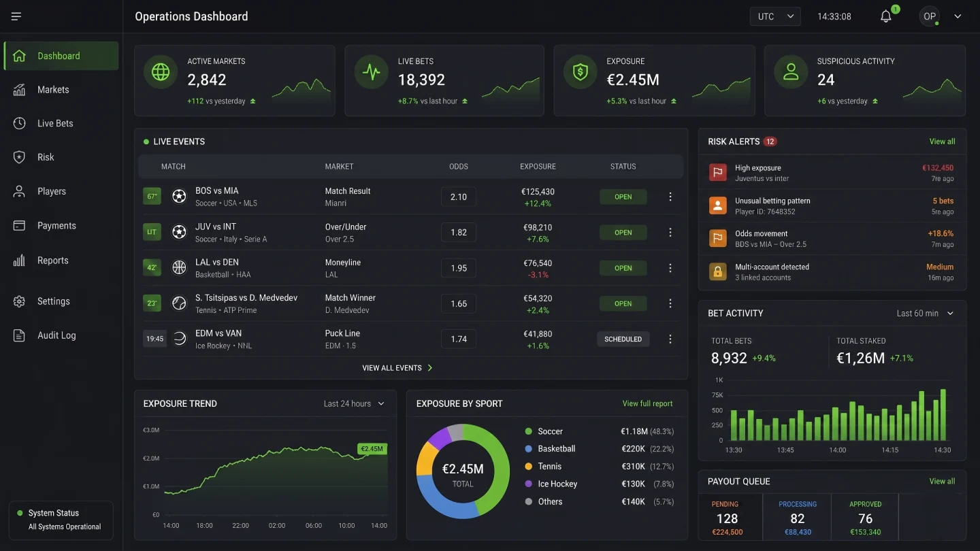The height and width of the screenshot is (551, 980).
Task: Click the Audit Log document icon
Action: 19,335
